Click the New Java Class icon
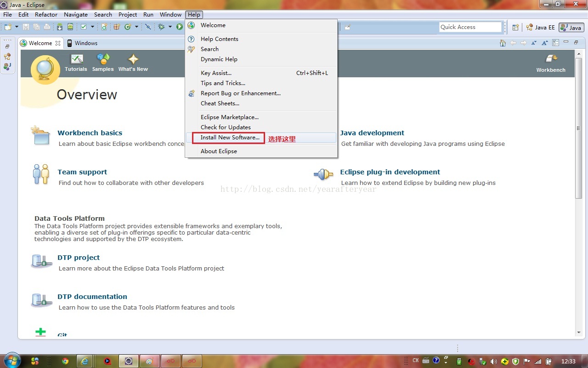Image resolution: width=588 pixels, height=368 pixels. (127, 27)
